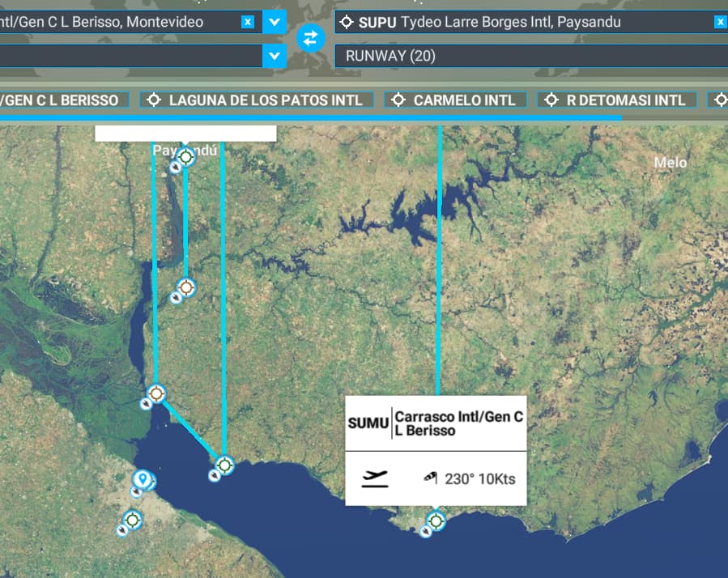
Task: Click the departure plane icon in SUMU popup
Action: 375,478
